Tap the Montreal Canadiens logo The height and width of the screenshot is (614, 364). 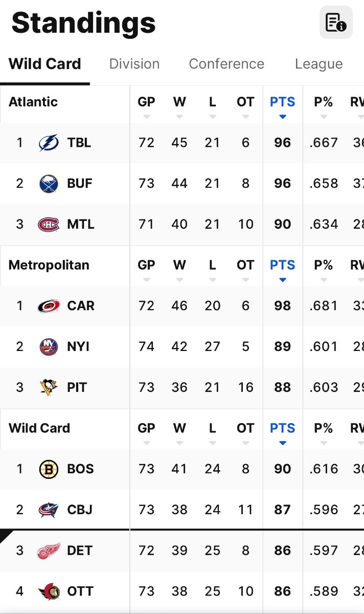pyautogui.click(x=49, y=224)
